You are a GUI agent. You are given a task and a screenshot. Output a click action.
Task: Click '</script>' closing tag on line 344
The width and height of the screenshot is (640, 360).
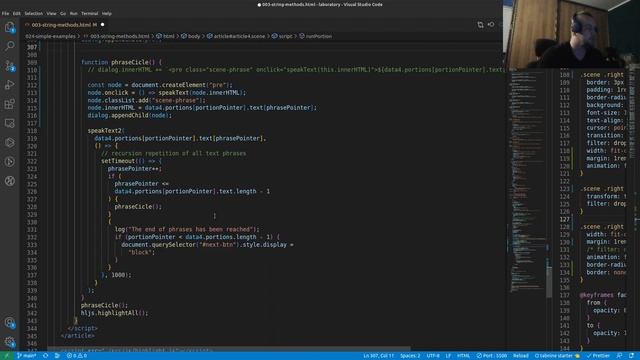(x=83, y=328)
